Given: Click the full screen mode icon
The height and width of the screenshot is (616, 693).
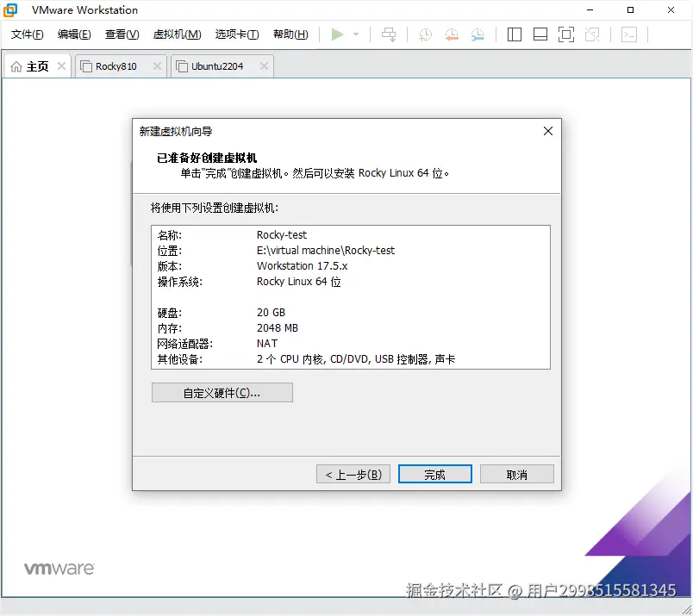Looking at the screenshot, I should pyautogui.click(x=566, y=34).
